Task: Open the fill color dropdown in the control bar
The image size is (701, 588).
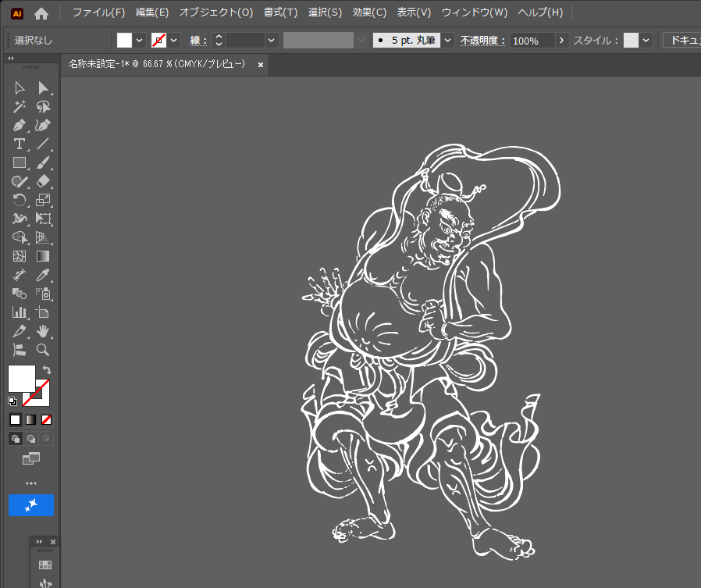Action: point(140,41)
